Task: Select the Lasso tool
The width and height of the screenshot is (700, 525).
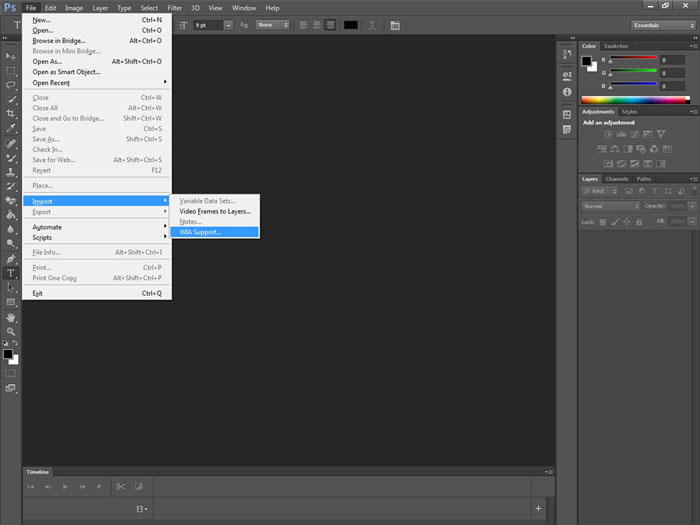Action: point(11,85)
